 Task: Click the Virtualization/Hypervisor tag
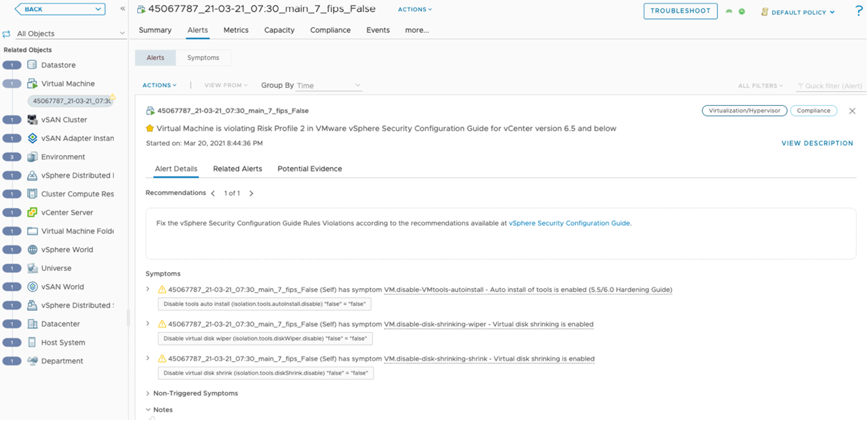tap(744, 111)
